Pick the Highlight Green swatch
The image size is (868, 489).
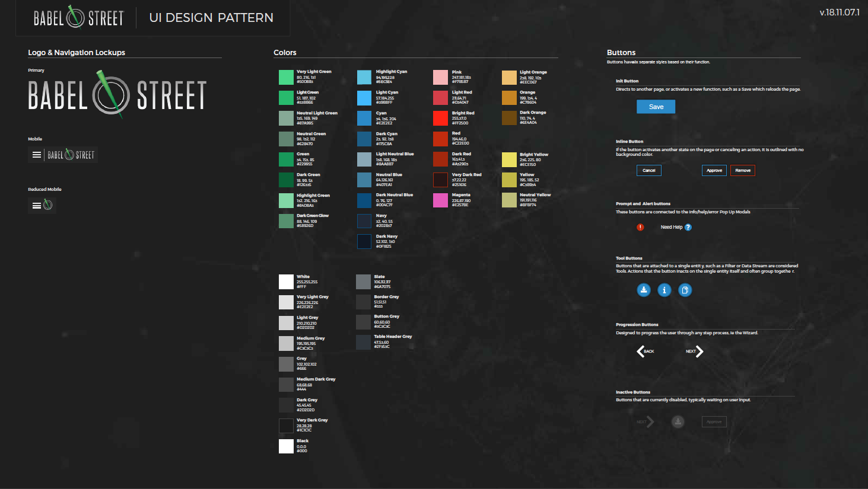286,200
